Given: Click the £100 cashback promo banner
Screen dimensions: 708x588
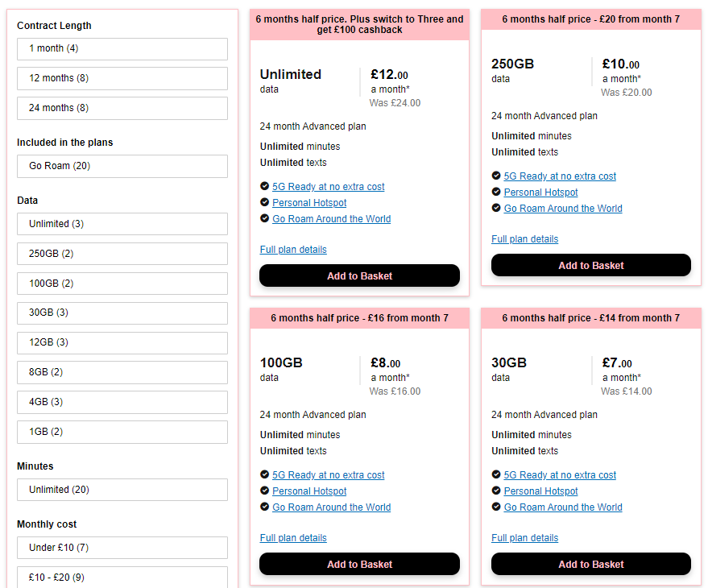Looking at the screenshot, I should 359,24.
